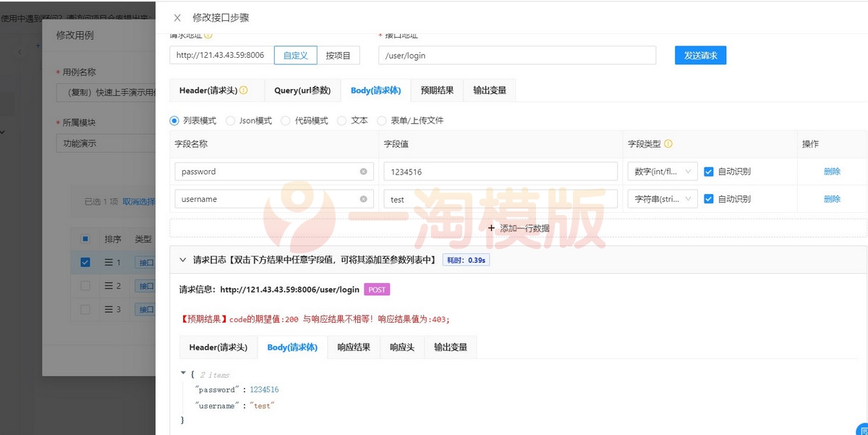Open the 所属模块 功能演示 dropdown
The height and width of the screenshot is (435, 868).
pos(106,143)
